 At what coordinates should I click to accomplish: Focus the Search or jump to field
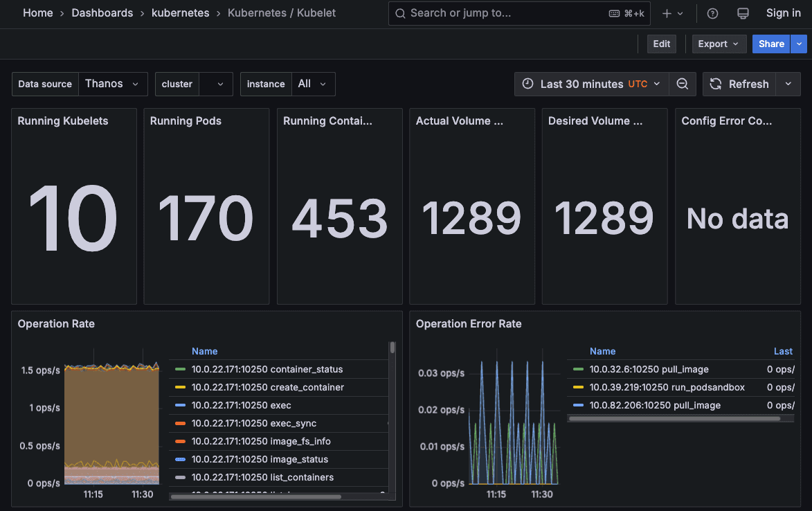(519, 13)
